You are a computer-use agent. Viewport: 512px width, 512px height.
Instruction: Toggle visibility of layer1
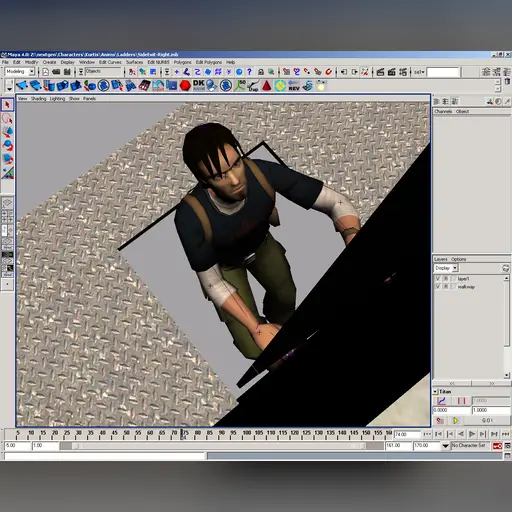tap(438, 278)
